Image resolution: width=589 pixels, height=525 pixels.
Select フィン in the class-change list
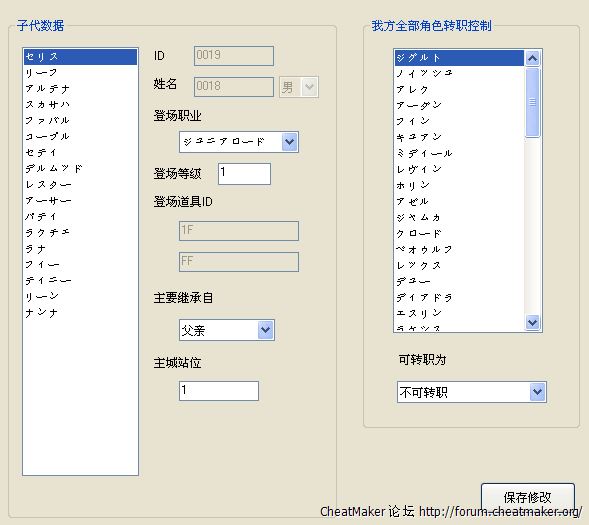459,121
